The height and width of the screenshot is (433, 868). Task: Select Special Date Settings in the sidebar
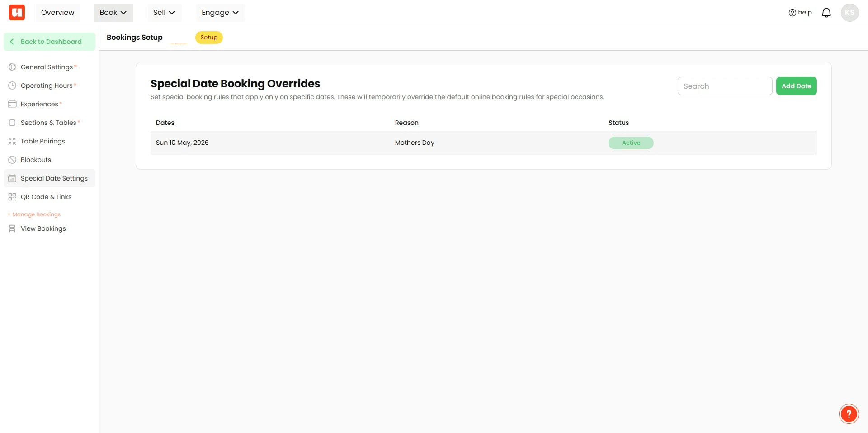[x=49, y=178]
